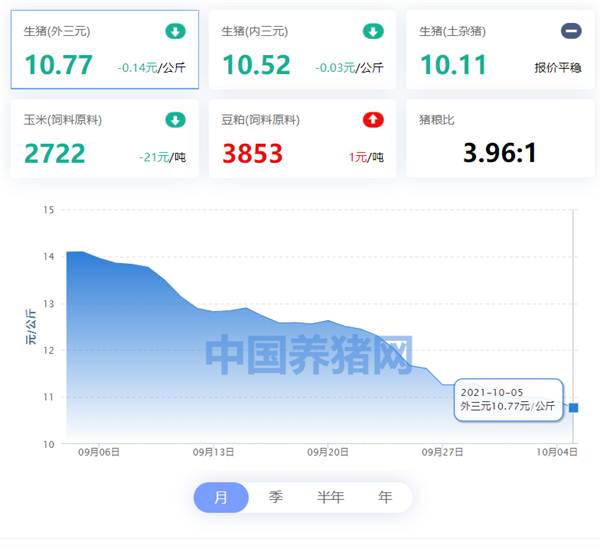The width and height of the screenshot is (600, 548).
Task: Click the 报价平稳 status text
Action: point(558,68)
